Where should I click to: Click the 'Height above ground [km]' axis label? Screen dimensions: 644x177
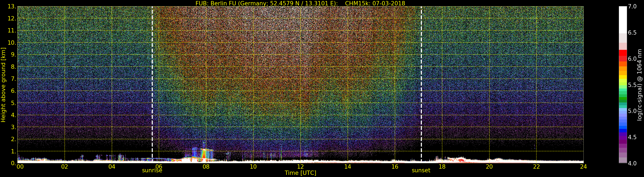(3, 85)
